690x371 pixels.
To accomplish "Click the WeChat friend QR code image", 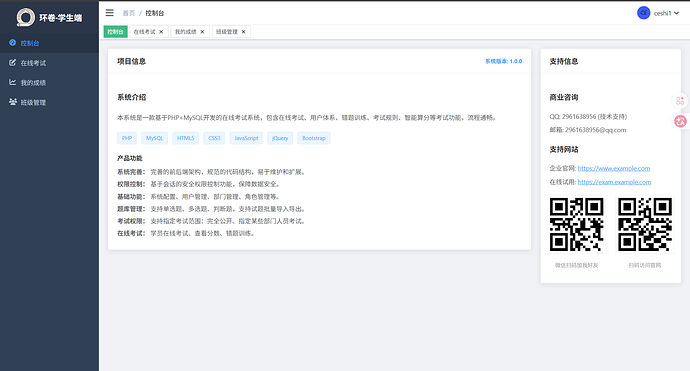I will (576, 224).
